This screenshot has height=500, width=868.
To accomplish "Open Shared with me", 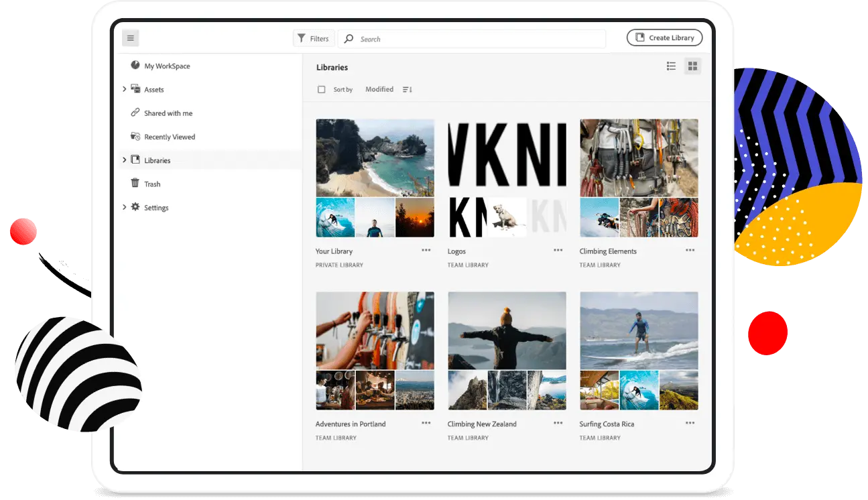I will (168, 113).
